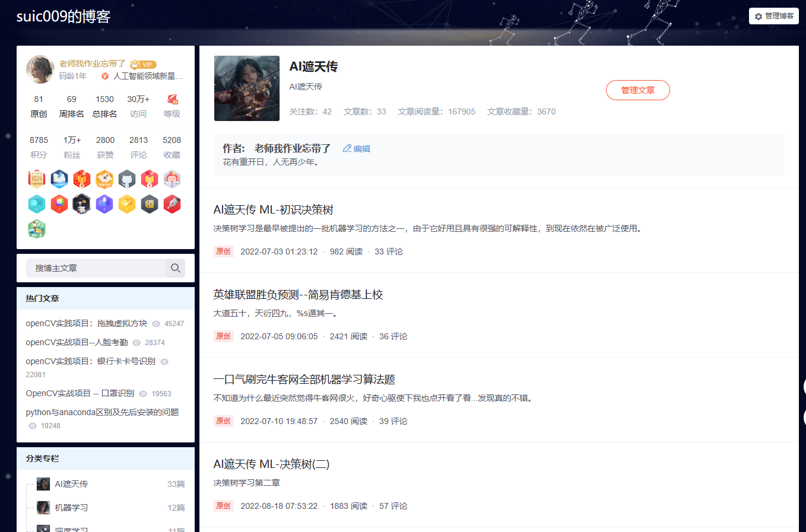Click the 管理文章 button

(638, 90)
